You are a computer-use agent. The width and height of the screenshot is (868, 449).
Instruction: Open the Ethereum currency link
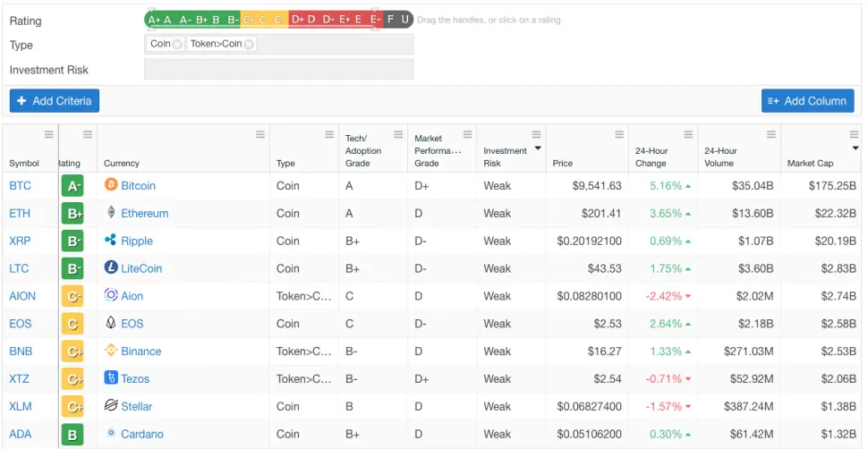pyautogui.click(x=145, y=213)
